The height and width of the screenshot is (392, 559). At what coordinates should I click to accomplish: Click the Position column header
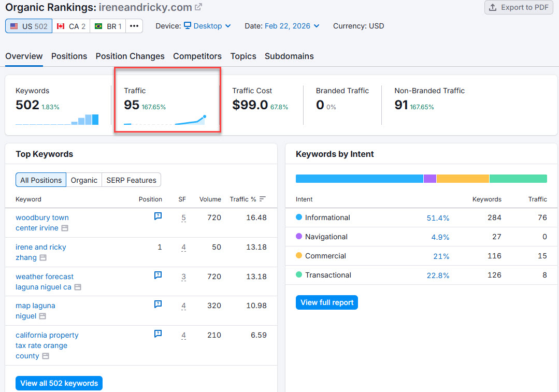150,199
